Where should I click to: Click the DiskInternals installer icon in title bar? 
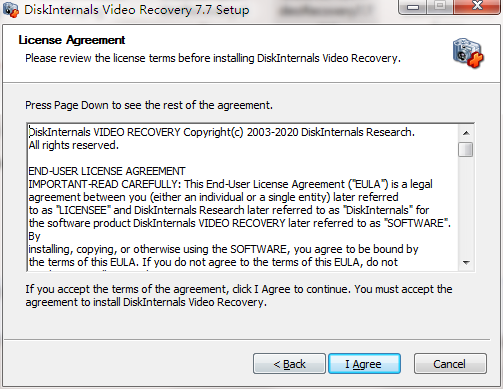point(11,9)
